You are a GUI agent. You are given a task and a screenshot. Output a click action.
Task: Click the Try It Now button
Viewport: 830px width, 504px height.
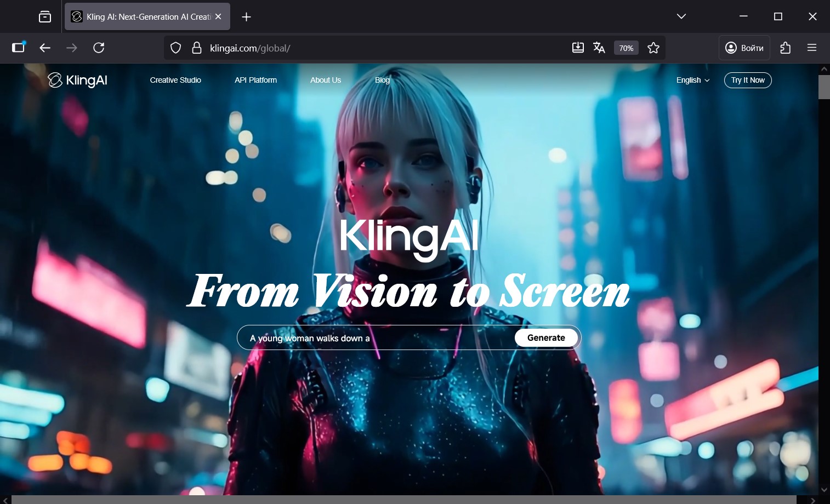(x=747, y=80)
